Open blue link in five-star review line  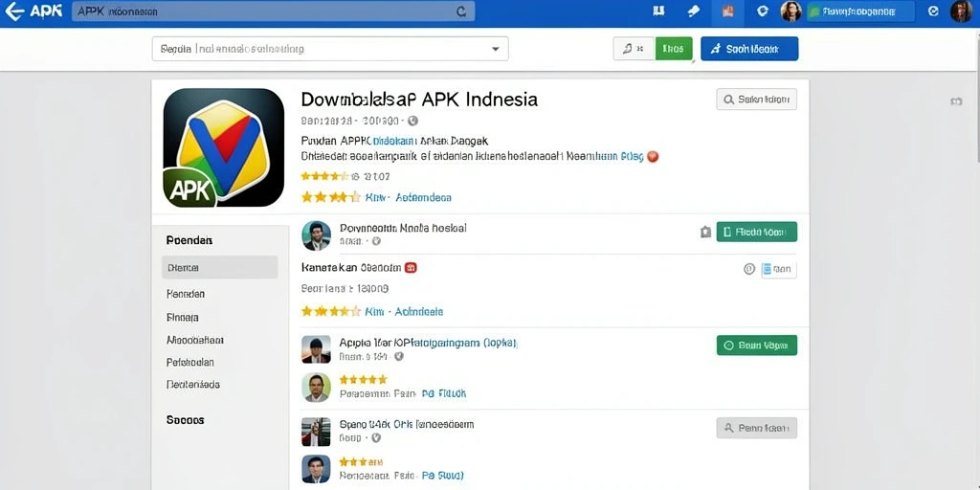click(444, 393)
